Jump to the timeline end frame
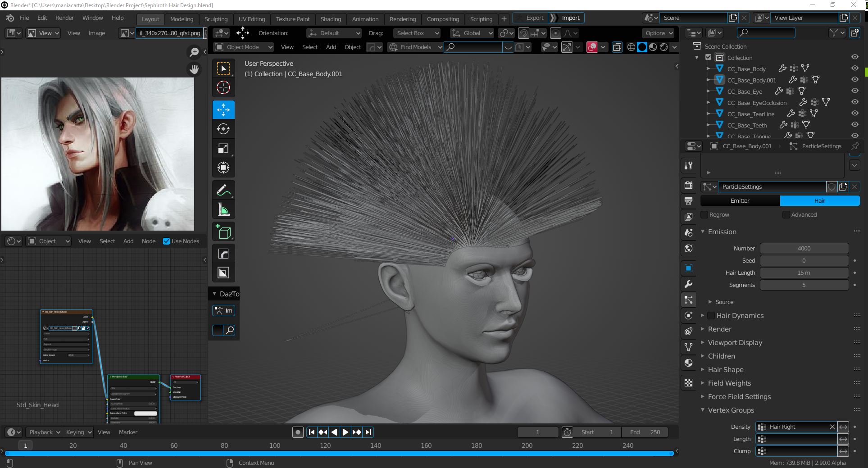 point(368,432)
